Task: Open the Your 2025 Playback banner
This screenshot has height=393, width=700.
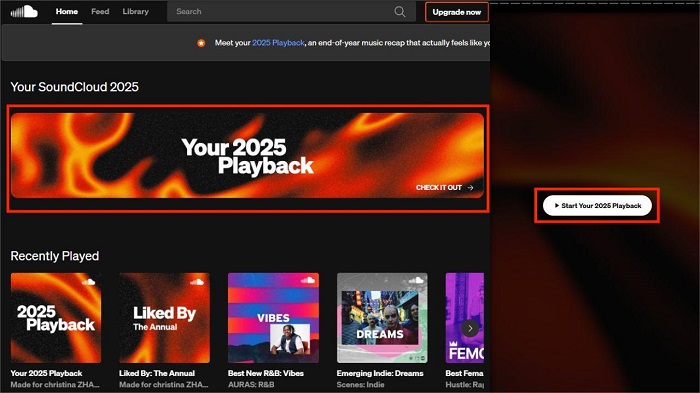Action: [247, 155]
